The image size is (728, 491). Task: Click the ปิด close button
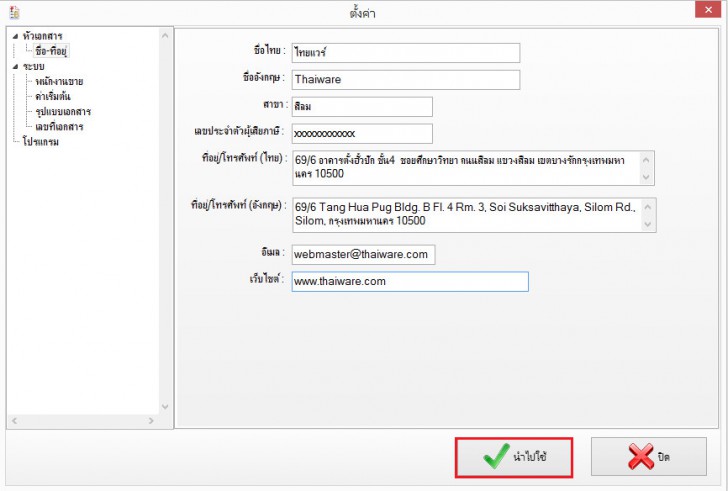(649, 457)
